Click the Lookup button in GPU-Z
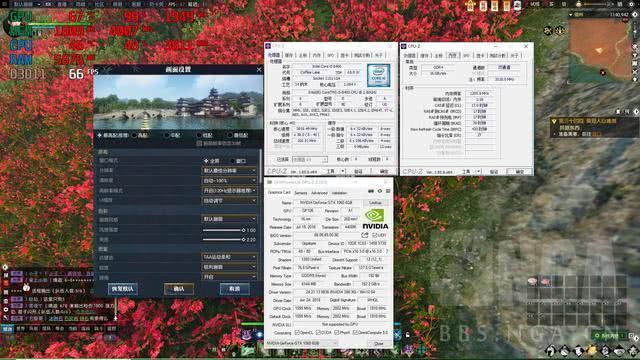This screenshot has width=640, height=360. coord(376,203)
